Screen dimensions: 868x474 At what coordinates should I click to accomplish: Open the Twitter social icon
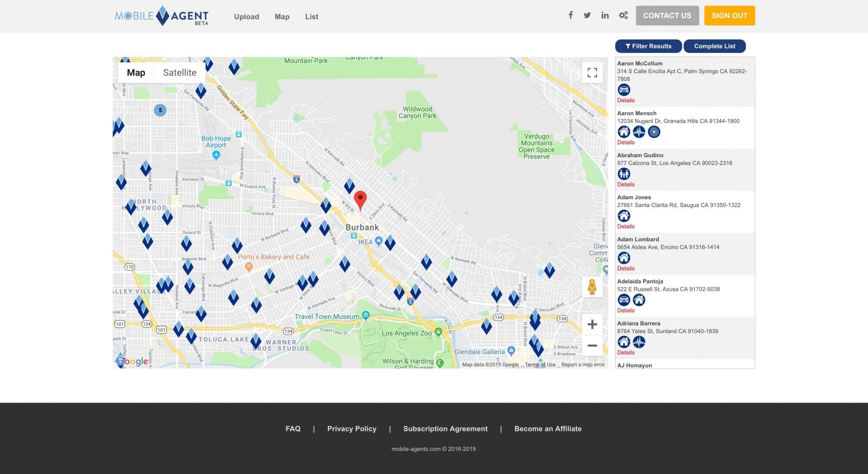pyautogui.click(x=587, y=15)
